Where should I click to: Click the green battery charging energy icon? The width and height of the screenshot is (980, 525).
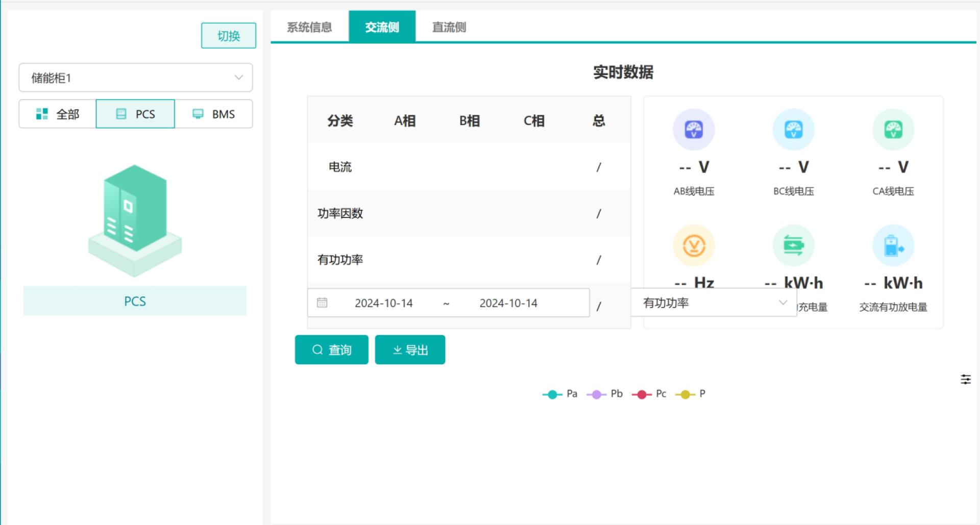click(793, 245)
